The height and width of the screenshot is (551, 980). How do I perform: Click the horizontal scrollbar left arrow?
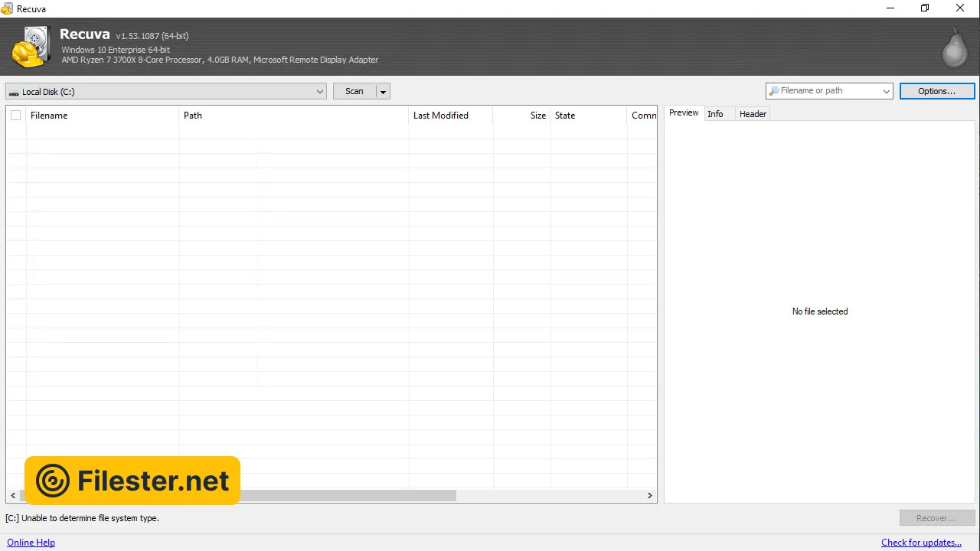point(12,496)
